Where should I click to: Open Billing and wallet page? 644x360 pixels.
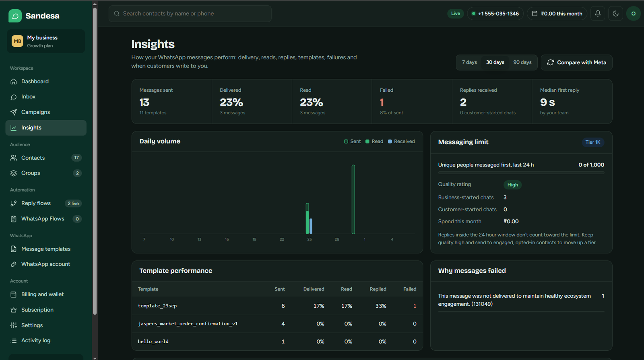pos(46,294)
